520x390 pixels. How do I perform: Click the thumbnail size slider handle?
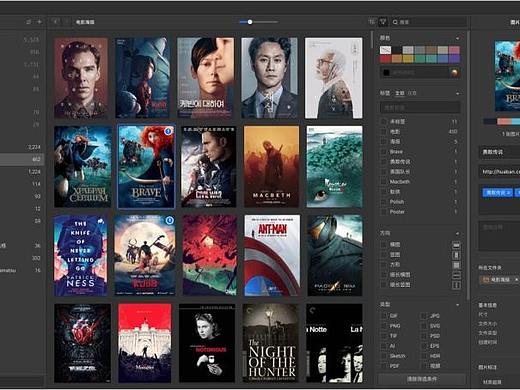[x=250, y=22]
